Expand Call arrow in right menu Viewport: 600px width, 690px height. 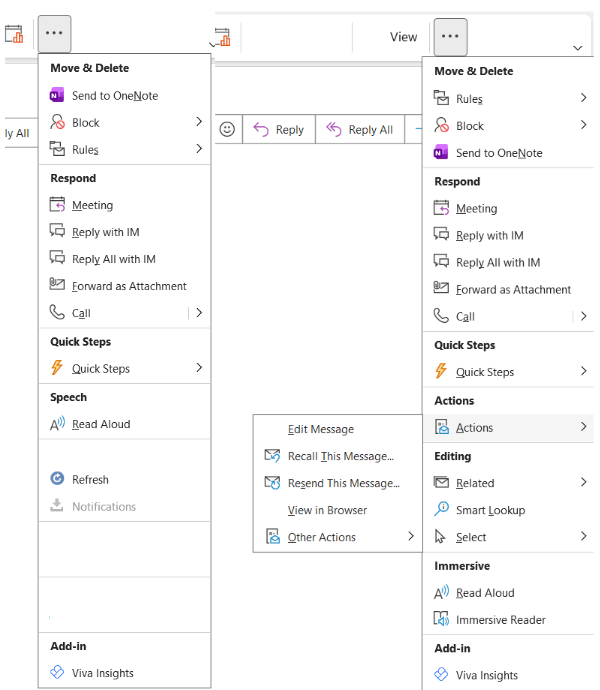[584, 316]
